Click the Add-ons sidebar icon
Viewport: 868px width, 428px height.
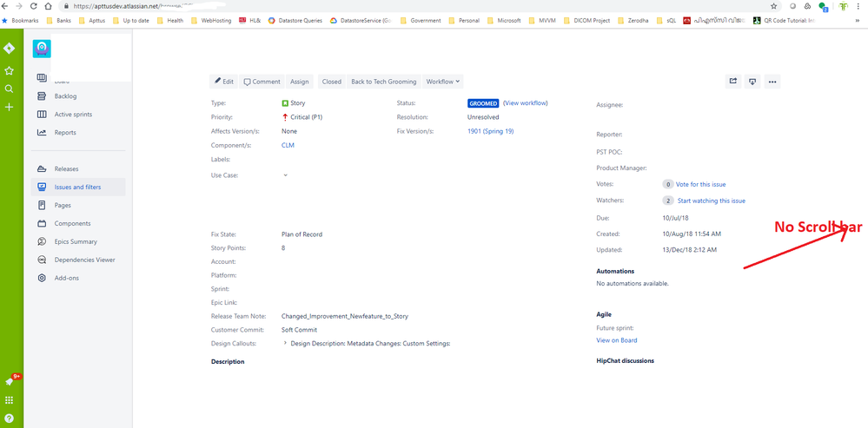click(x=42, y=278)
